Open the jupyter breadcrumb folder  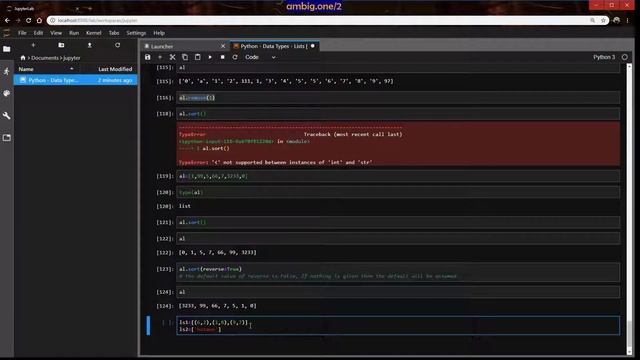pyautogui.click(x=72, y=58)
